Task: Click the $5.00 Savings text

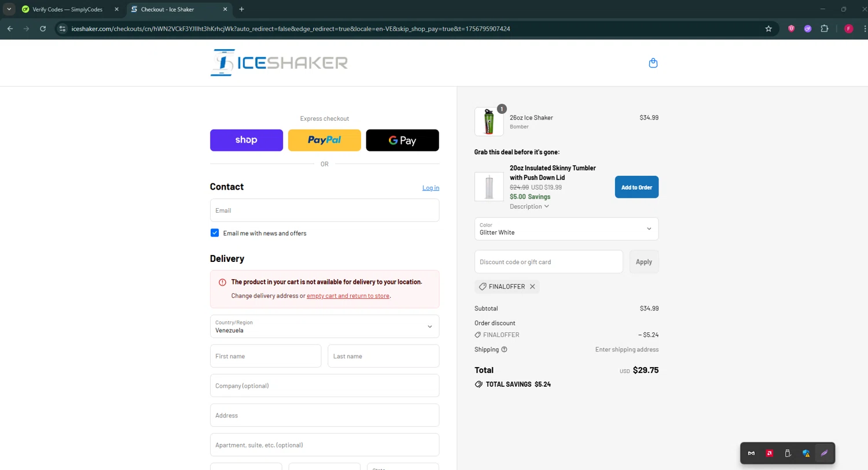Action: (x=530, y=197)
